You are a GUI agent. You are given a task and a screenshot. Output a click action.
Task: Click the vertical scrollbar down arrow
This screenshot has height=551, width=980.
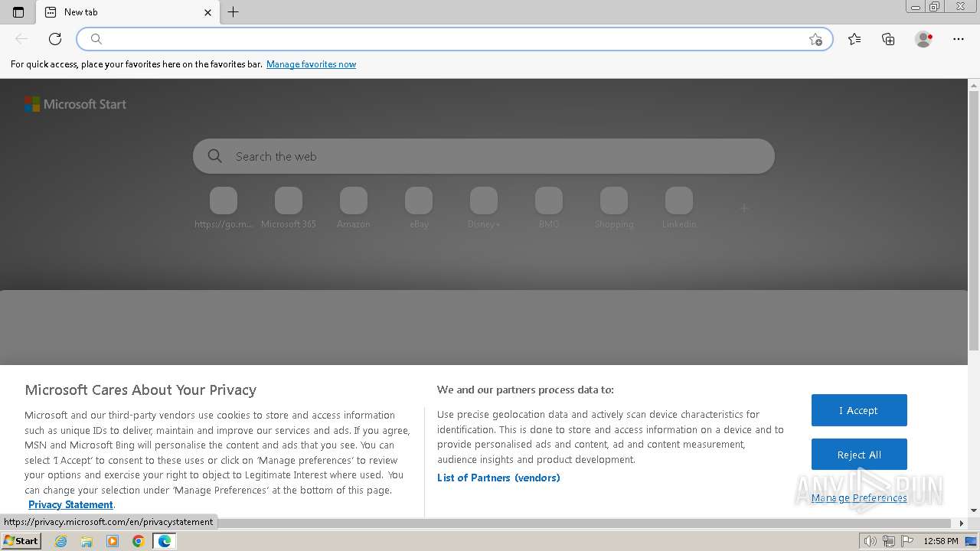point(974,510)
